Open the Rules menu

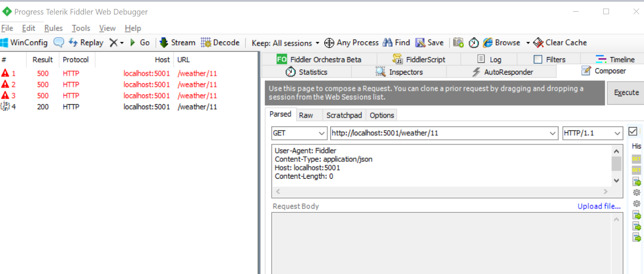tap(53, 28)
